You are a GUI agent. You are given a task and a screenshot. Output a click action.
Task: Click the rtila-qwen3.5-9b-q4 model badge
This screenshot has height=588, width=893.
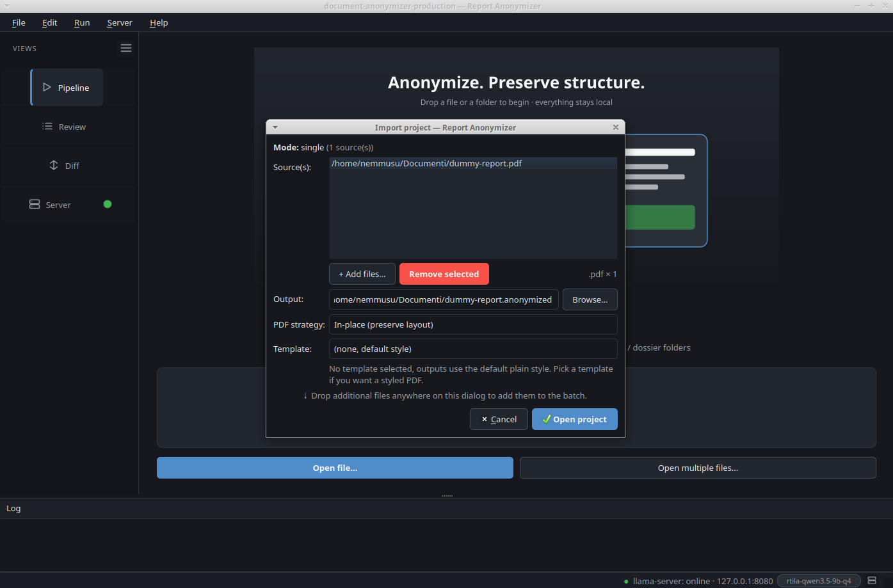pyautogui.click(x=819, y=581)
